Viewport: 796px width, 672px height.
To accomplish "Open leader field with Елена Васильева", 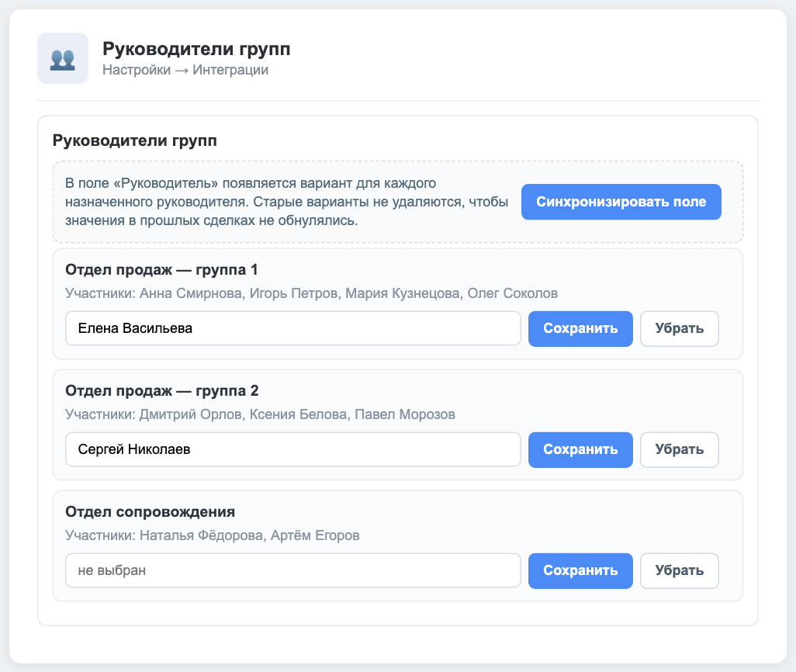I will [293, 329].
